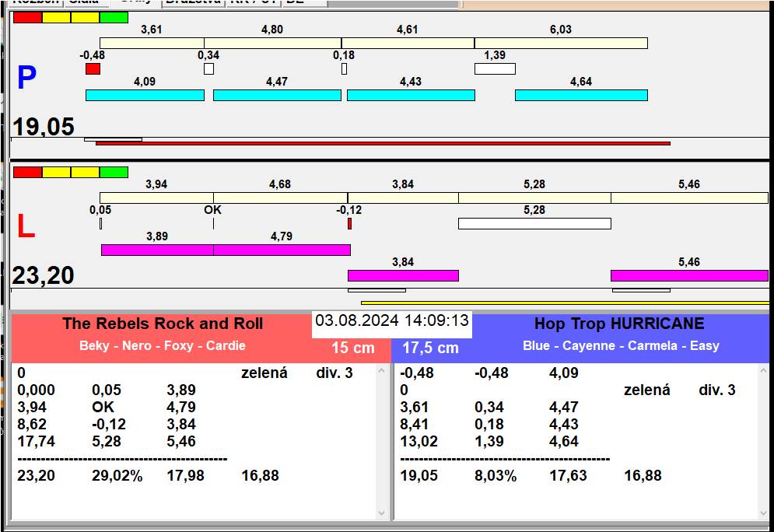Click the big red L lane letter
This screenshot has width=774, height=532.
26,227
